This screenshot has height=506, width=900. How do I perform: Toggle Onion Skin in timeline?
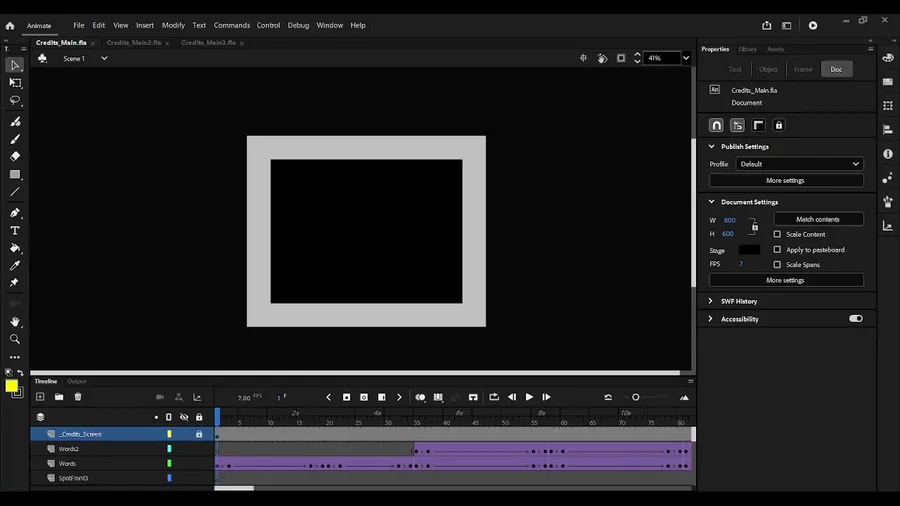(x=421, y=397)
